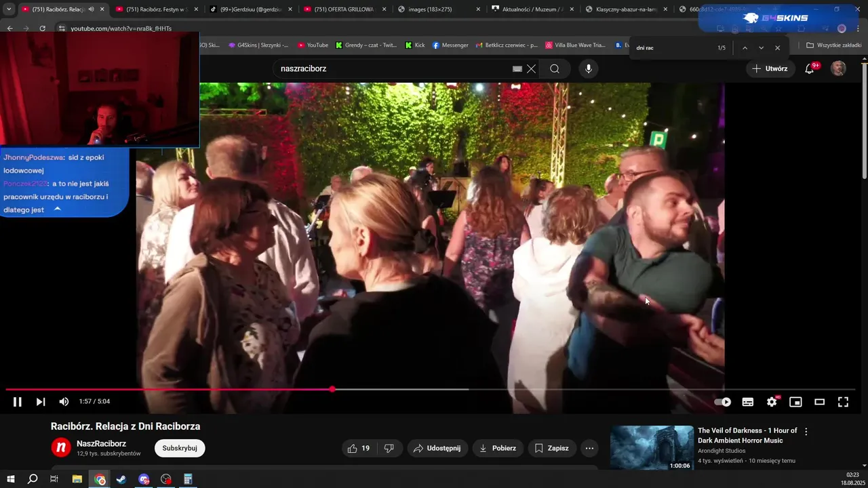Enter full screen mode

pos(843,402)
